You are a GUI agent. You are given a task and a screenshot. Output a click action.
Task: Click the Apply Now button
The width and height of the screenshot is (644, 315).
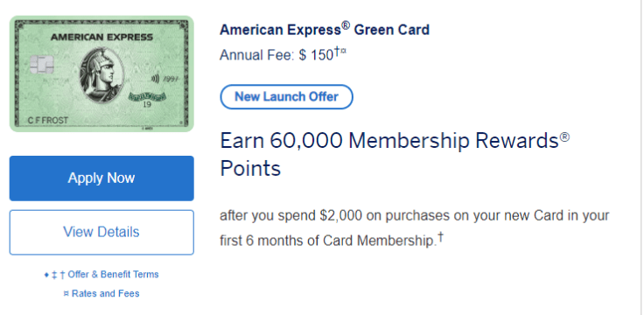coord(101,178)
